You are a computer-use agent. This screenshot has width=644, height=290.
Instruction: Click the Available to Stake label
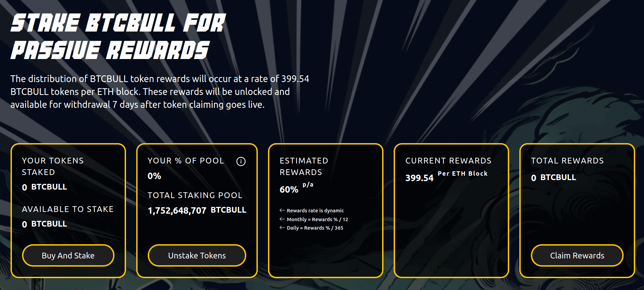pyautogui.click(x=68, y=209)
